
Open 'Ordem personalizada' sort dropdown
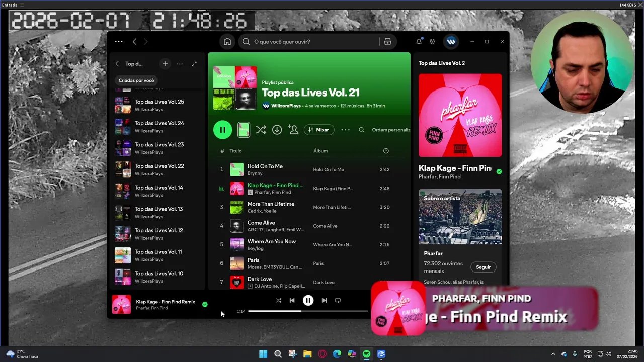pos(391,130)
